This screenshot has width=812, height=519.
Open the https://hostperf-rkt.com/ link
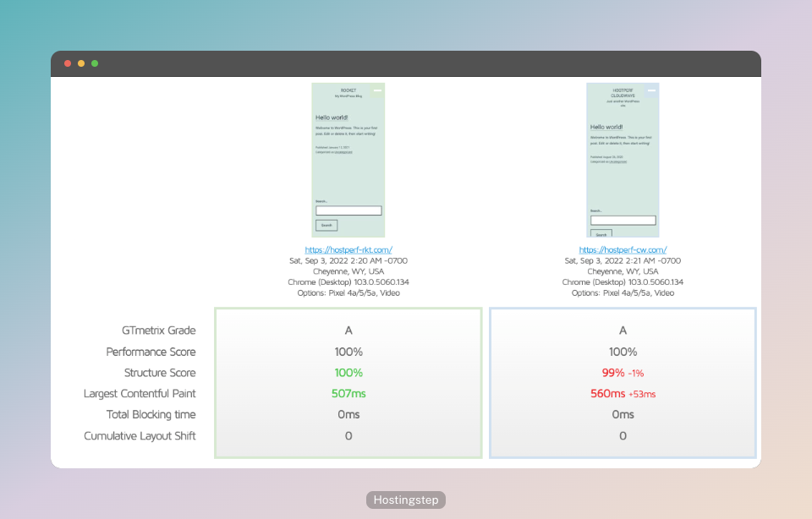coord(348,250)
